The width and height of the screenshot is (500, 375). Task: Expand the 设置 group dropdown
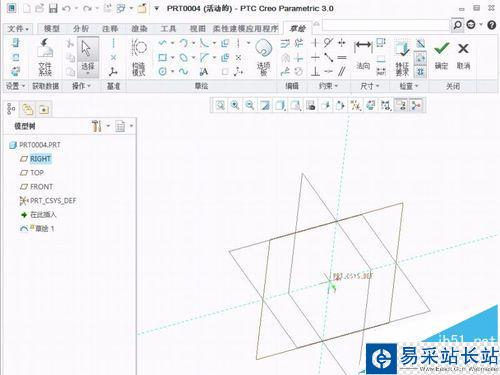click(x=15, y=86)
